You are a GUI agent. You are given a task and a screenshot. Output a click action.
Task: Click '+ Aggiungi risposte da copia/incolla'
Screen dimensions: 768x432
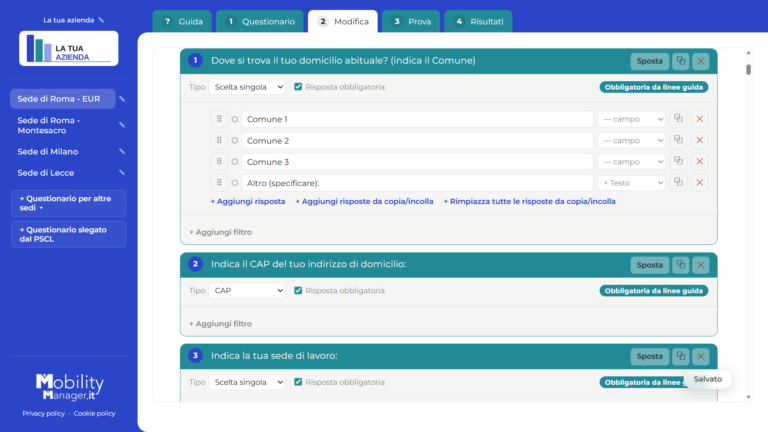(x=364, y=201)
